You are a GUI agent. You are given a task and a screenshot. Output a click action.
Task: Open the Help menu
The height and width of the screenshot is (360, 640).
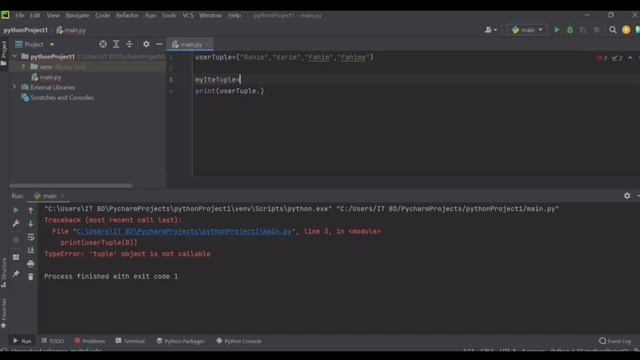(x=234, y=16)
